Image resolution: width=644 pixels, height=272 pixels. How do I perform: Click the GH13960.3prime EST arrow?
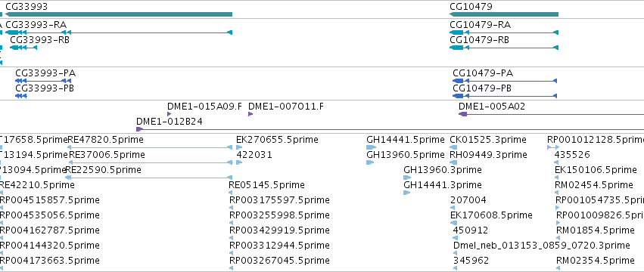tap(407, 178)
